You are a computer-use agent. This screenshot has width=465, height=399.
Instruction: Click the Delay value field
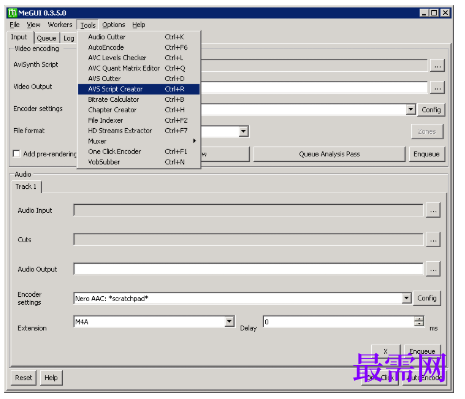(338, 322)
